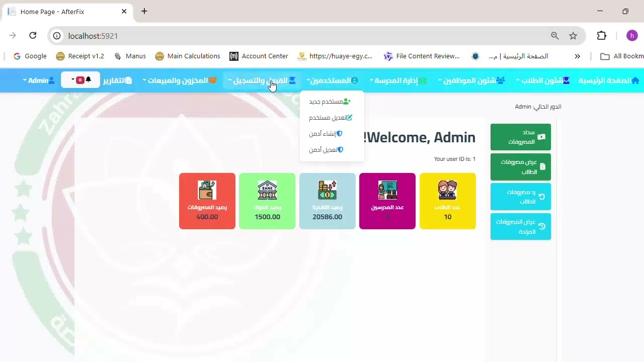Click the zoom magnifier icon in address bar
Image resolution: width=644 pixels, height=362 pixels.
(555, 36)
